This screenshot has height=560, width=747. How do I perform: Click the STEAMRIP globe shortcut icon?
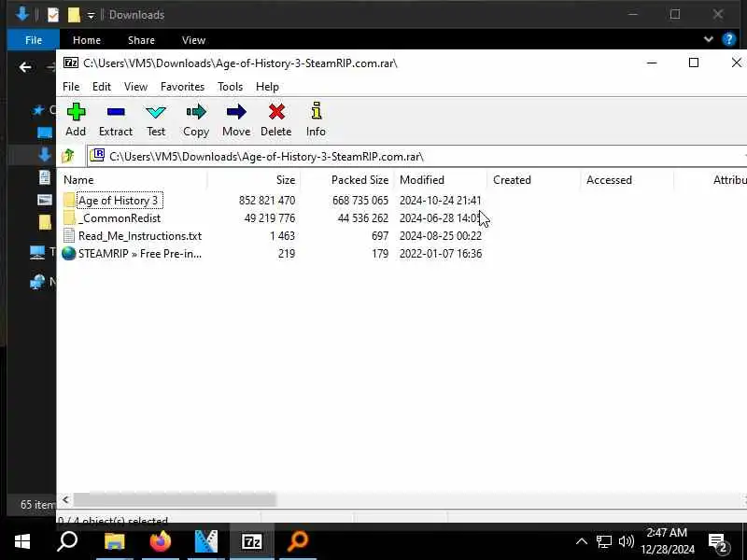[x=69, y=253]
